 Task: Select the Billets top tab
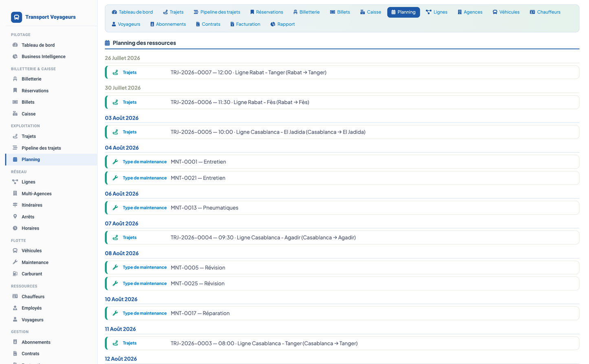[x=340, y=12]
